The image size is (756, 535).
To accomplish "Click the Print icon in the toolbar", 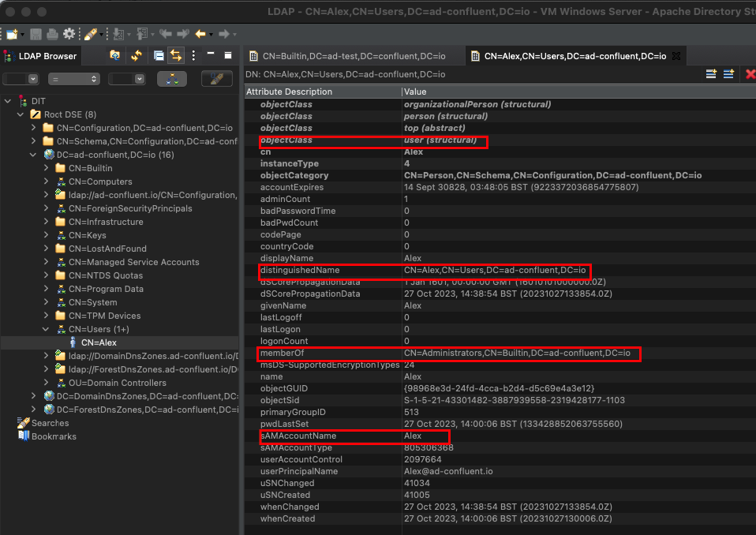I will point(52,34).
